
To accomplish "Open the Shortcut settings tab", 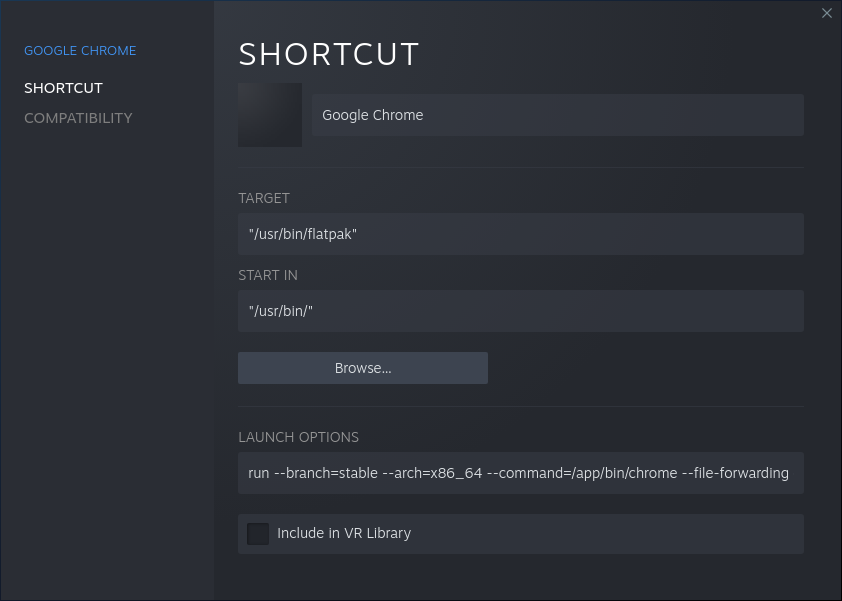I will coord(63,88).
